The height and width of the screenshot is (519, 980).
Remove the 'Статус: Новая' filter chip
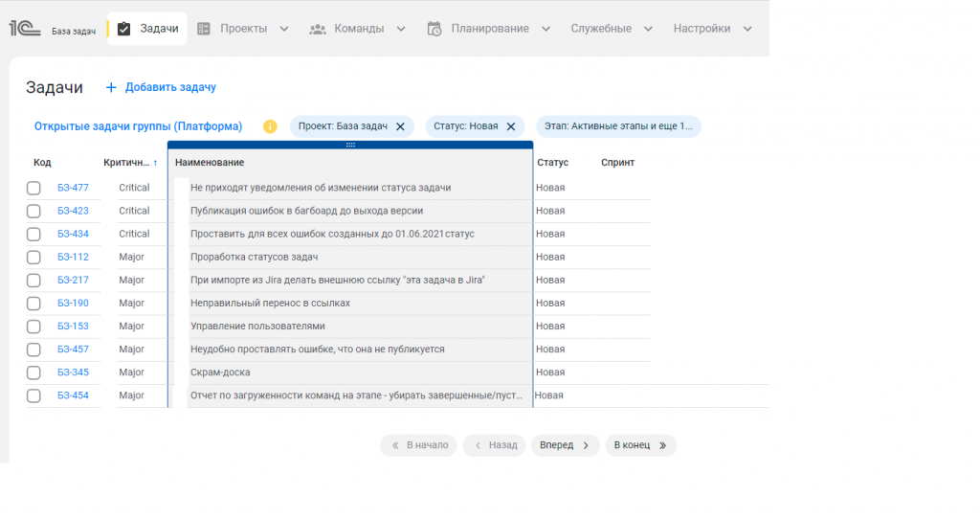(510, 126)
